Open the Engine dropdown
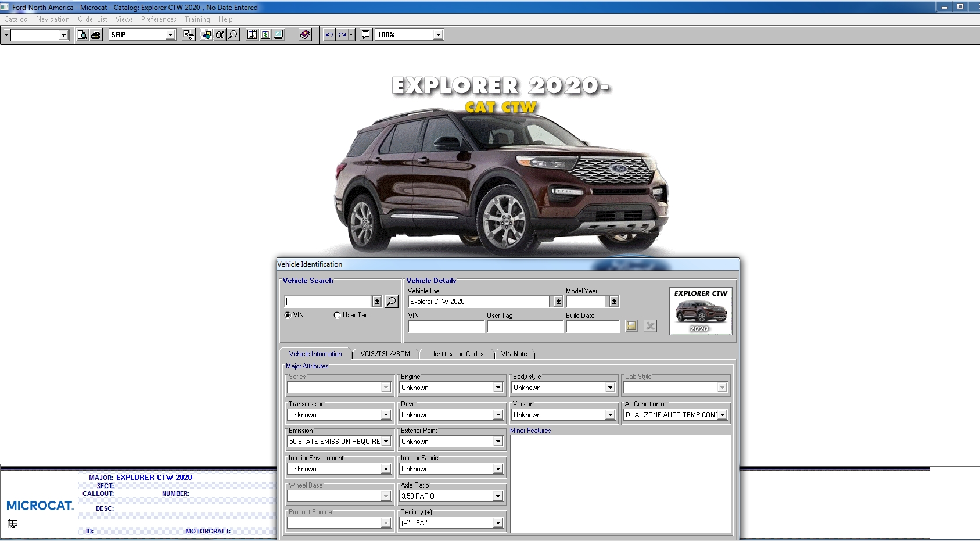 pyautogui.click(x=498, y=388)
